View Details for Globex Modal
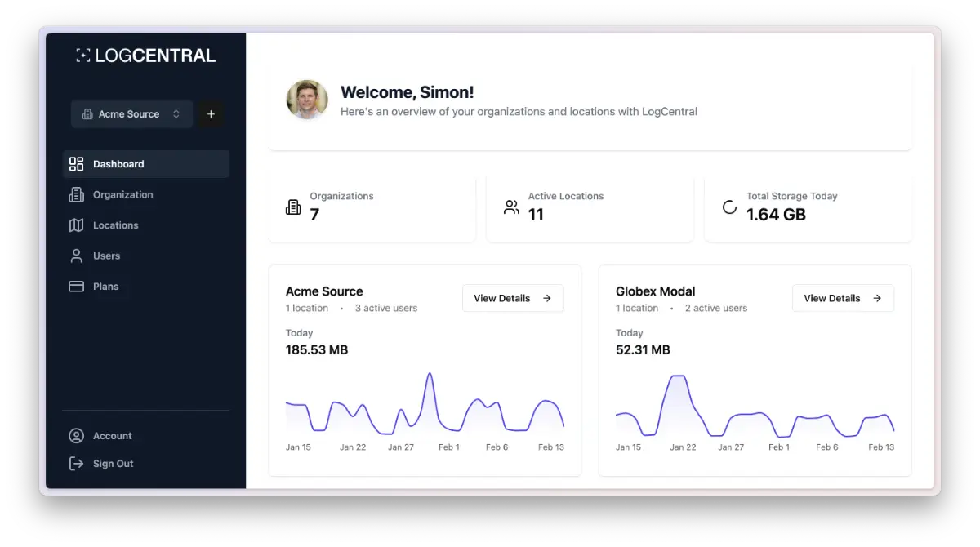The width and height of the screenshot is (980, 547). 843,298
